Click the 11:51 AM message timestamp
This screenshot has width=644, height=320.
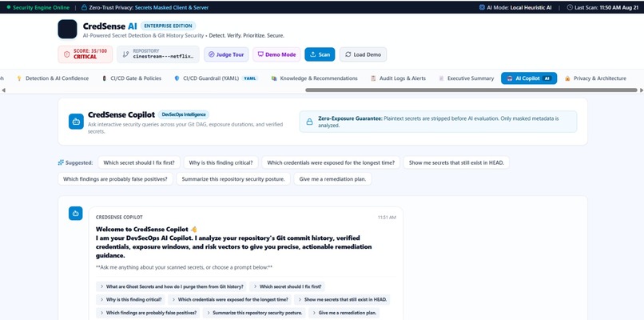click(387, 217)
